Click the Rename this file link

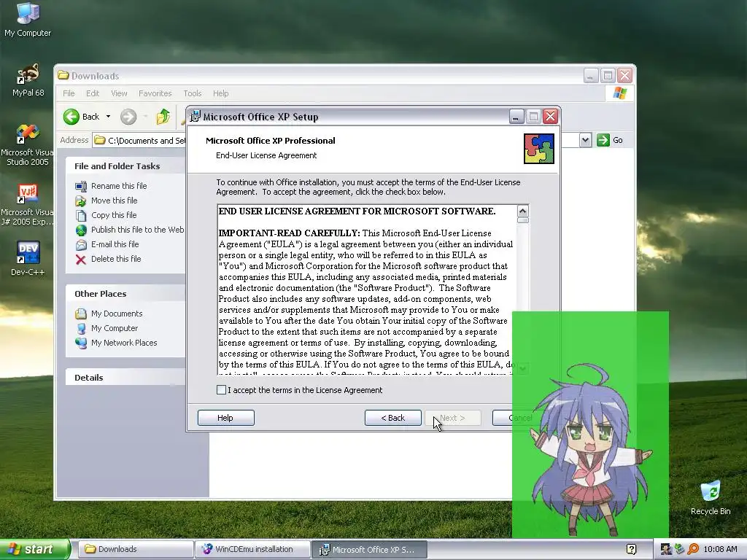[x=119, y=186]
